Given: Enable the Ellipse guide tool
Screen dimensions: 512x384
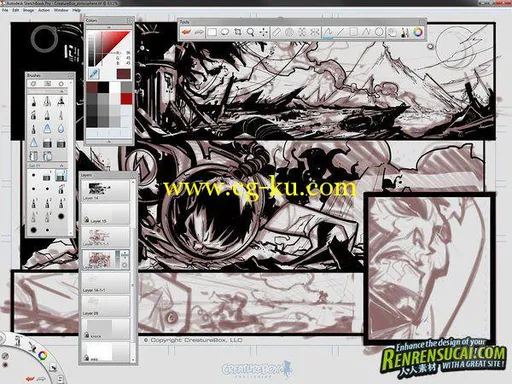Looking at the screenshot, I should [289, 32].
